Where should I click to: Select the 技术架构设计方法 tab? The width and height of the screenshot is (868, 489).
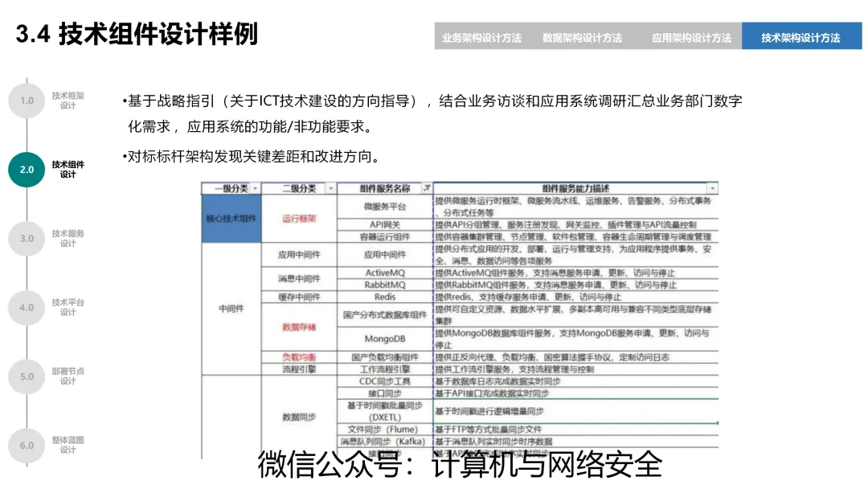(801, 36)
